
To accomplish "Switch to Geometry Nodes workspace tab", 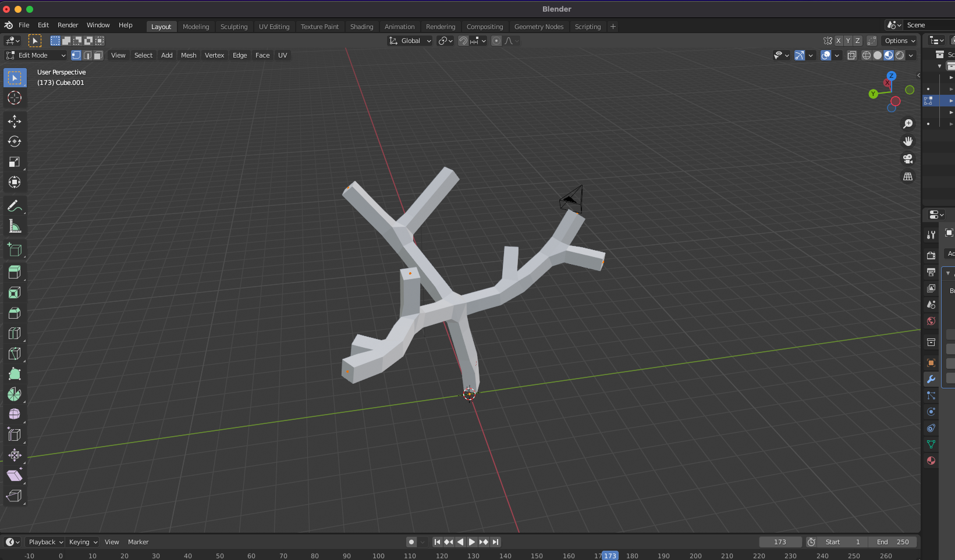I will point(539,27).
